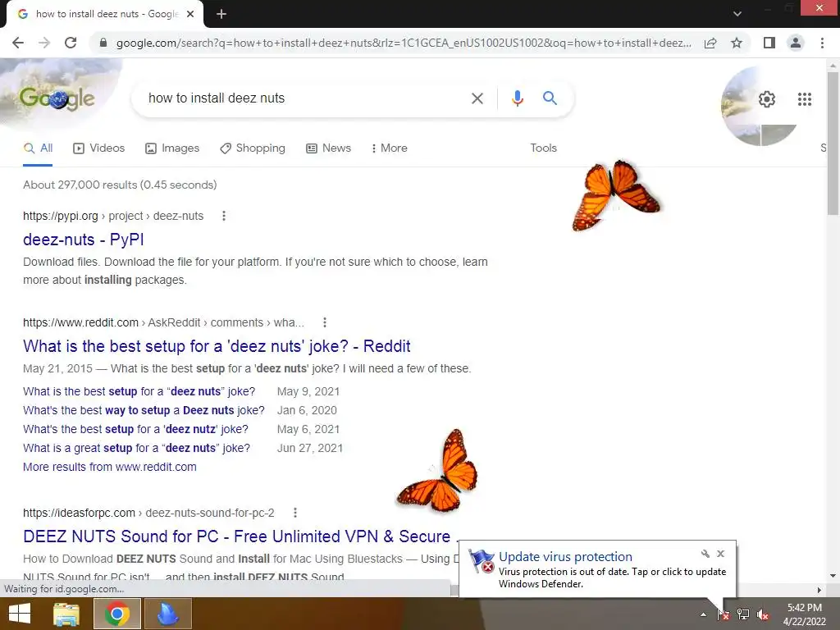Open Google quick settings gear icon
840x630 pixels.
click(x=767, y=99)
